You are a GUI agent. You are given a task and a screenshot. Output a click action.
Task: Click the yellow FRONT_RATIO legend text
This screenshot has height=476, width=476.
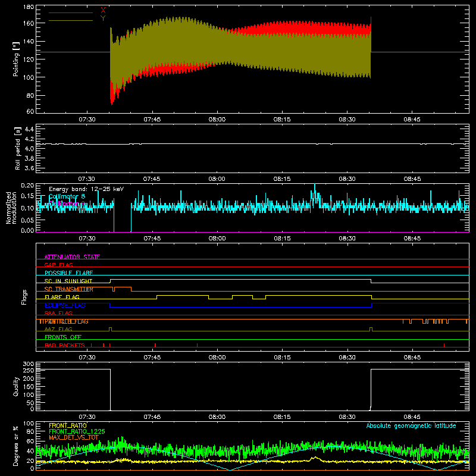[x=68, y=425]
